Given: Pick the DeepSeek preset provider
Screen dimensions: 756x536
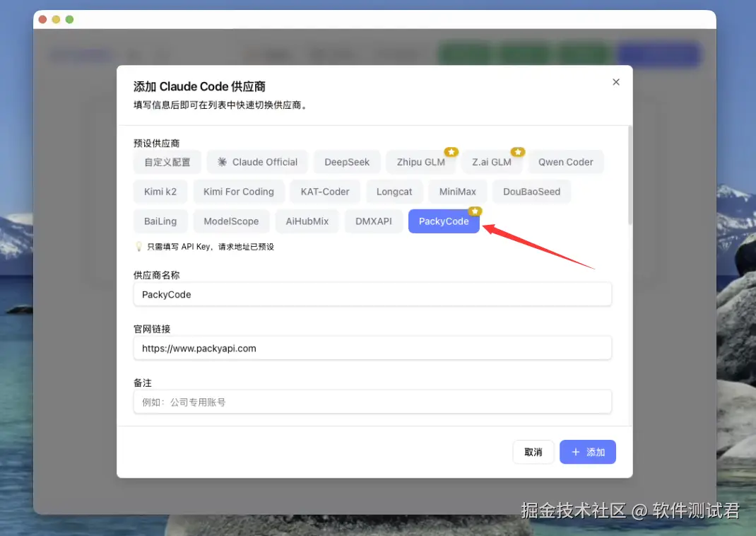Looking at the screenshot, I should 347,162.
